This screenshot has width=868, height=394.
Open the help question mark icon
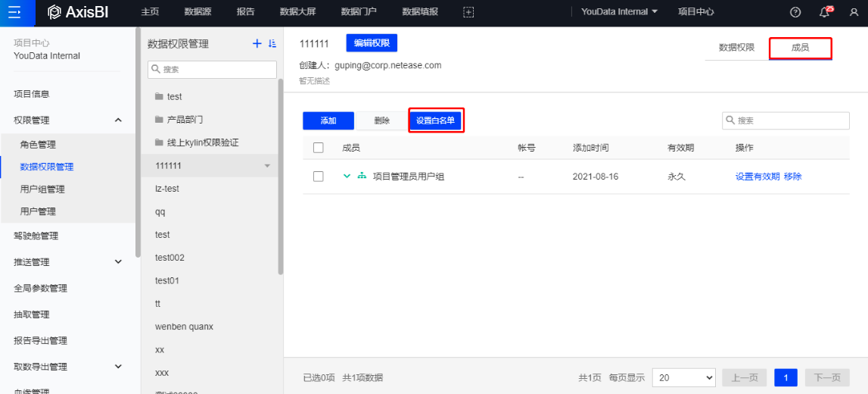pyautogui.click(x=795, y=12)
